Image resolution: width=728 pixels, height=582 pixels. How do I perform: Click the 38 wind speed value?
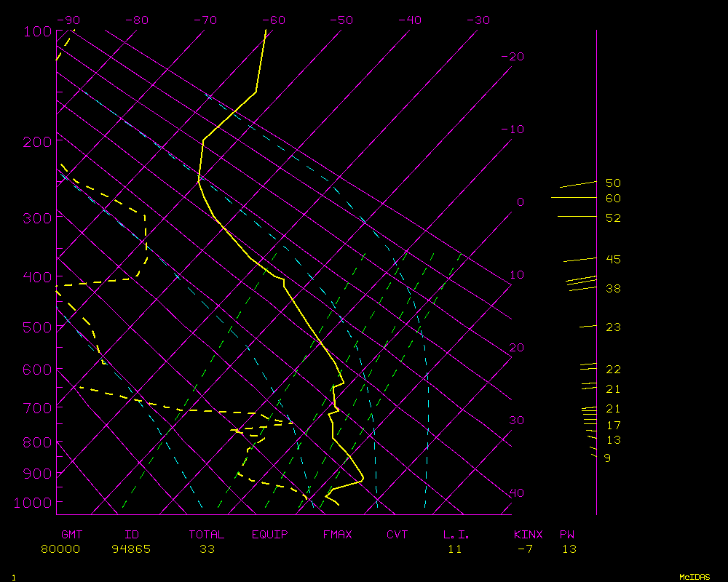coord(613,290)
